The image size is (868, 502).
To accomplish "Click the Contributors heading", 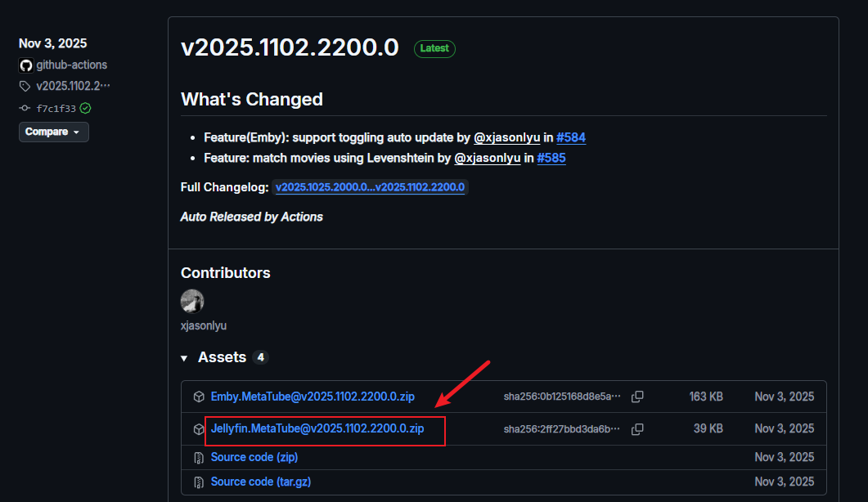I will [225, 273].
